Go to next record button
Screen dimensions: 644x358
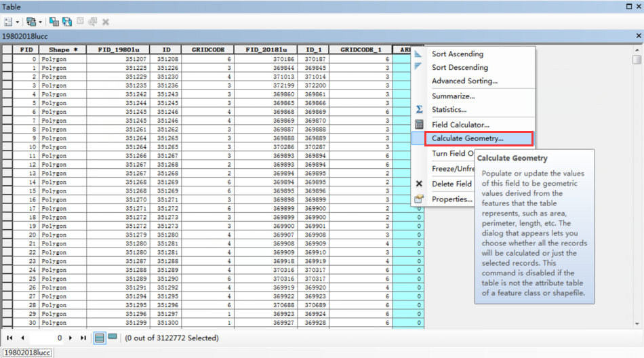[71, 338]
